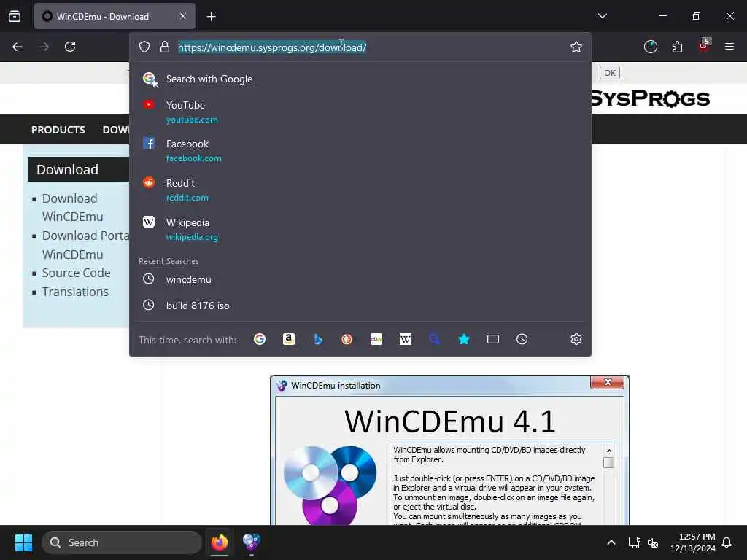
Task: Open Firefox application menu hamburger
Action: pyautogui.click(x=729, y=47)
